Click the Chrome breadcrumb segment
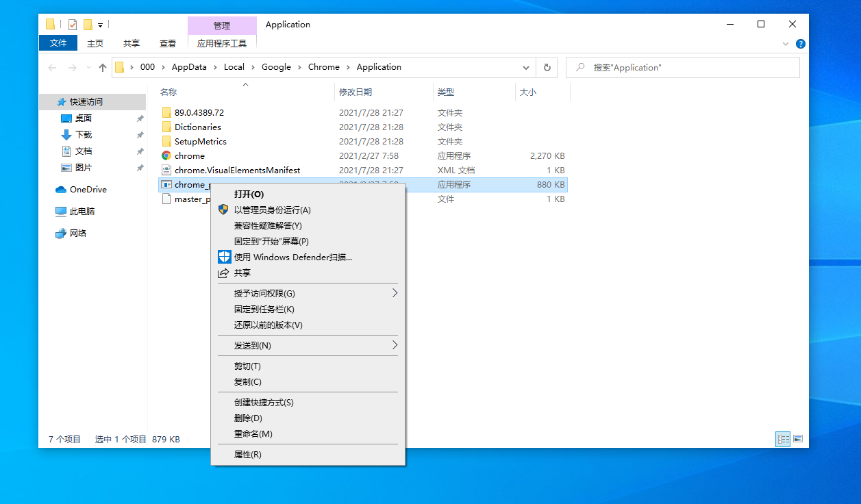 point(324,67)
